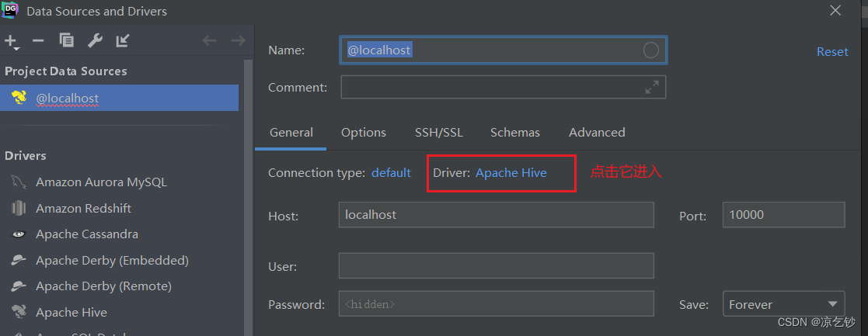Select @localhost data source
868x336 pixels.
pyautogui.click(x=119, y=98)
